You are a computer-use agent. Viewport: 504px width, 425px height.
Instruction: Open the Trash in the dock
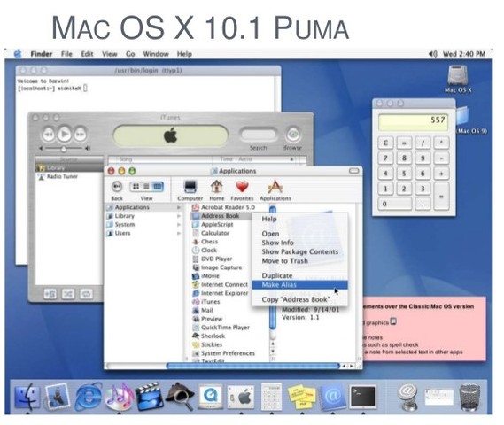(x=469, y=397)
